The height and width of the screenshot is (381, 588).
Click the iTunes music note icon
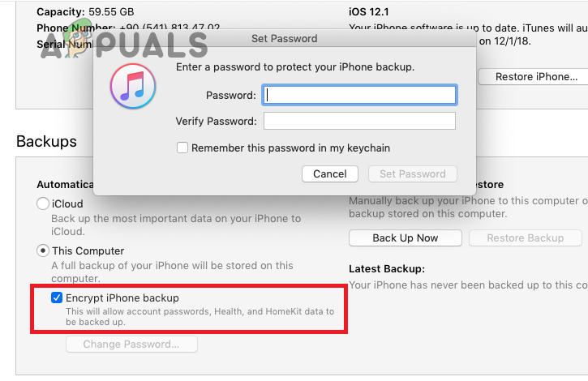[133, 86]
